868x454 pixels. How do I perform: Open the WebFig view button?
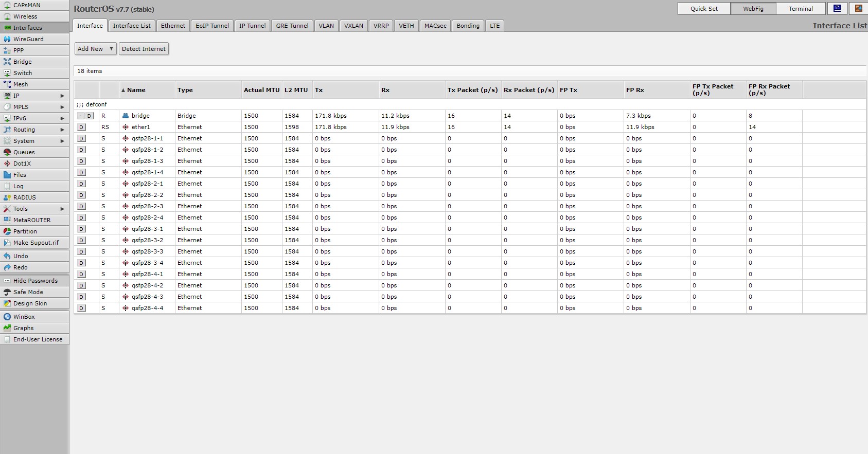[x=753, y=9]
